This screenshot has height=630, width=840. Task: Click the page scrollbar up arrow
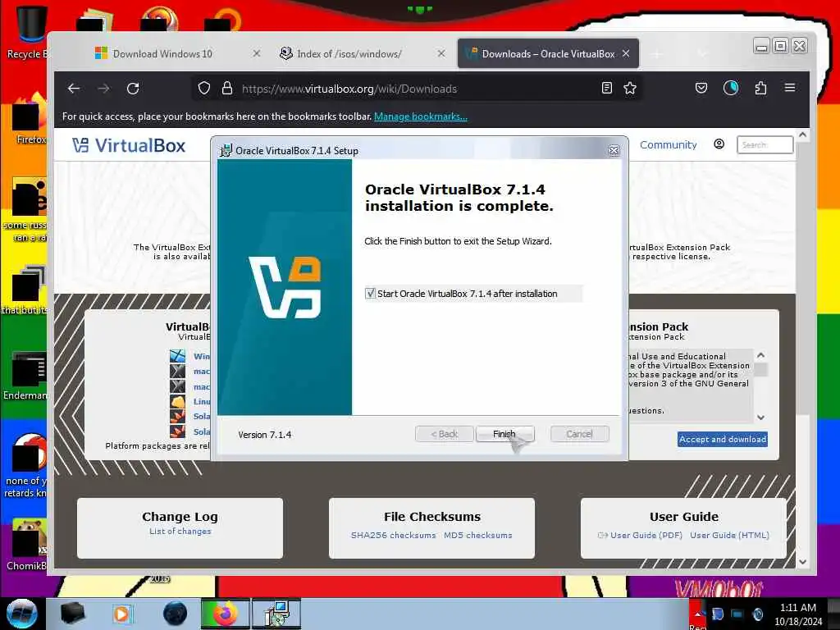[802, 135]
